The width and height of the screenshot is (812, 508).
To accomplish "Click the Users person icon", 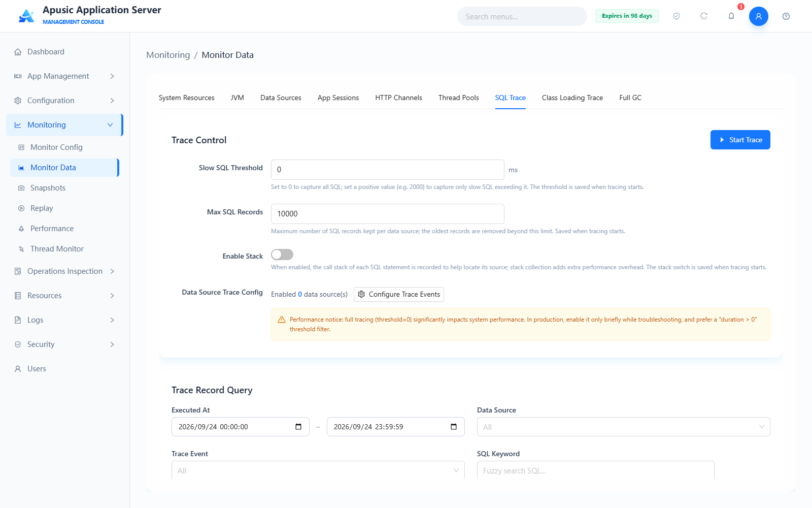I will tap(18, 369).
